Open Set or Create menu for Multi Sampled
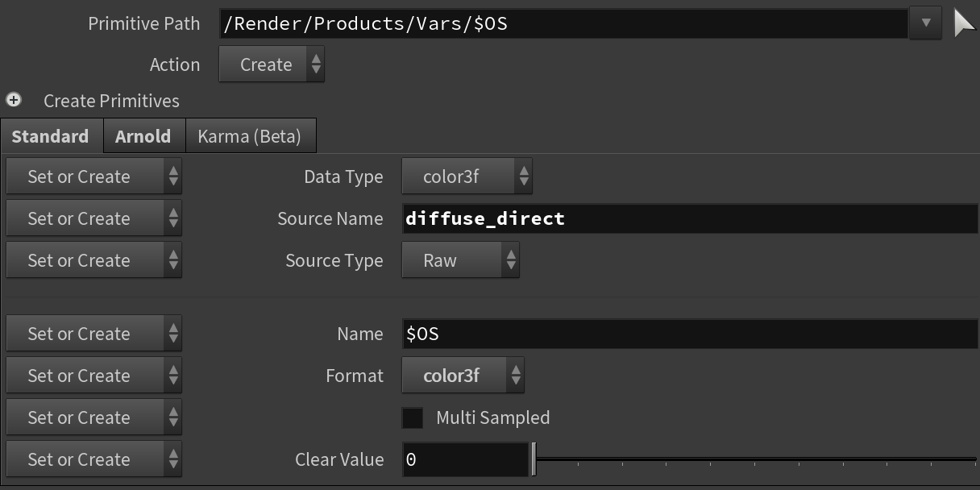 coord(93,417)
